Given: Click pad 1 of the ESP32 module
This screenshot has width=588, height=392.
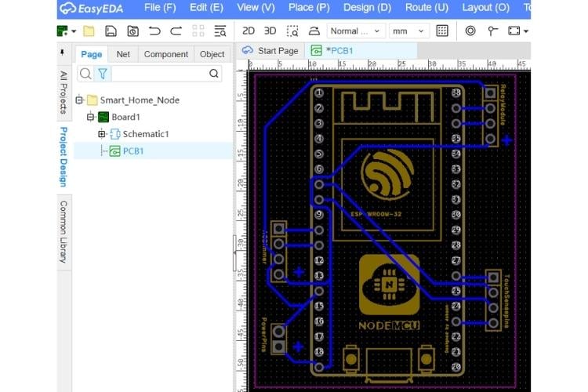Looking at the screenshot, I should [x=319, y=93].
